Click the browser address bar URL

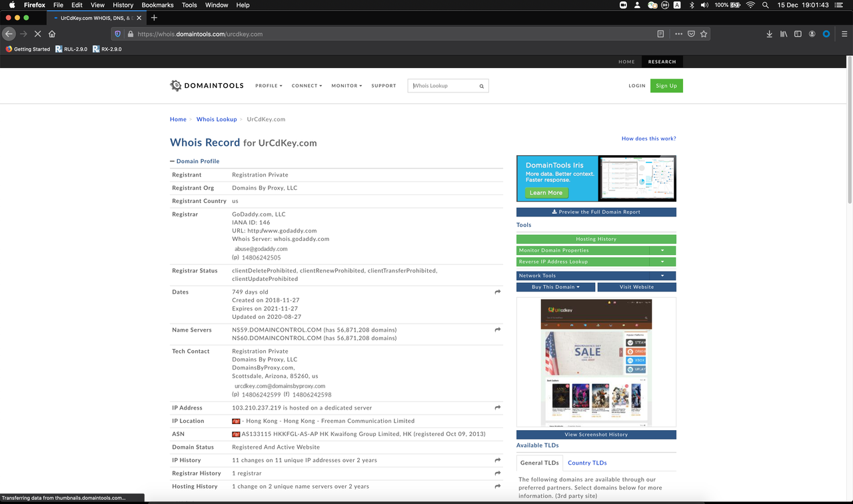click(200, 34)
